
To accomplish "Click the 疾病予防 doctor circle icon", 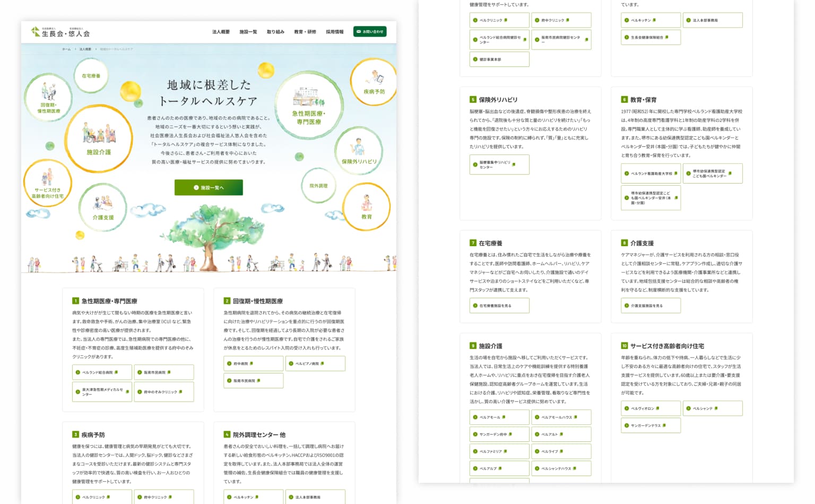I will [374, 82].
